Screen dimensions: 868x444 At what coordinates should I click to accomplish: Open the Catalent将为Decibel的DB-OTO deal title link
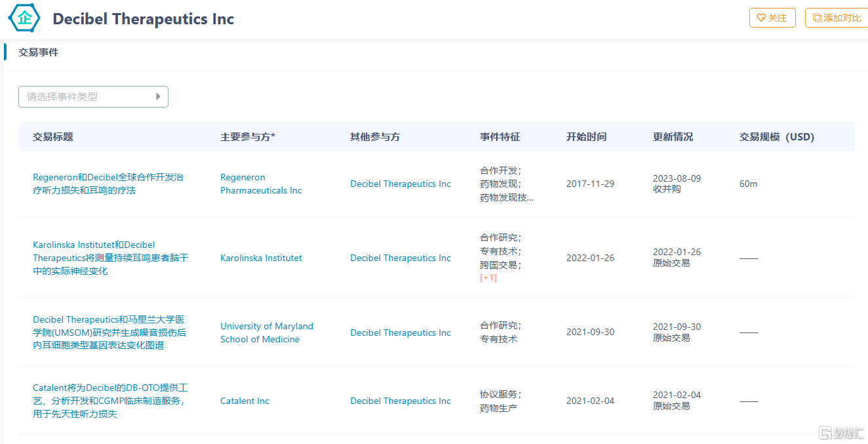pos(110,401)
